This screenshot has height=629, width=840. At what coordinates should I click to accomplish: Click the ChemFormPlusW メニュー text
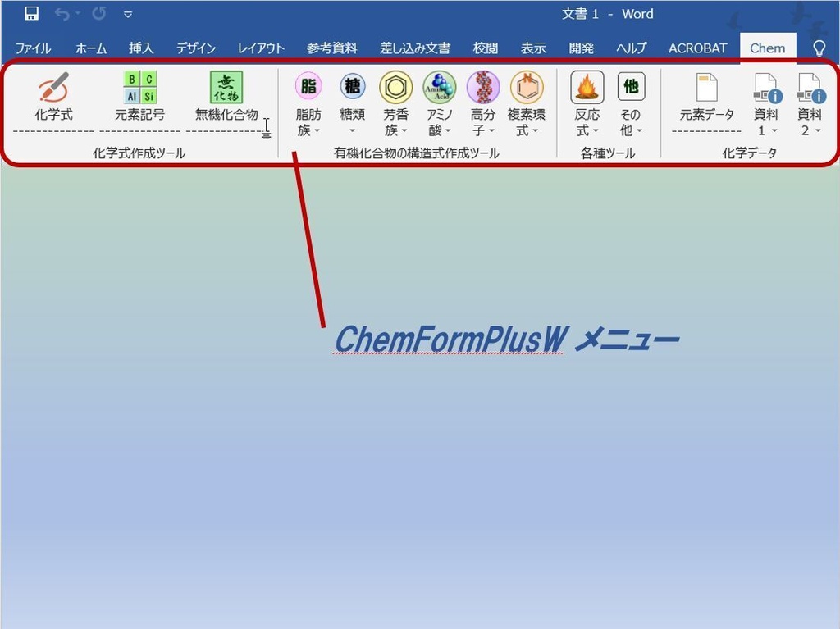[506, 340]
